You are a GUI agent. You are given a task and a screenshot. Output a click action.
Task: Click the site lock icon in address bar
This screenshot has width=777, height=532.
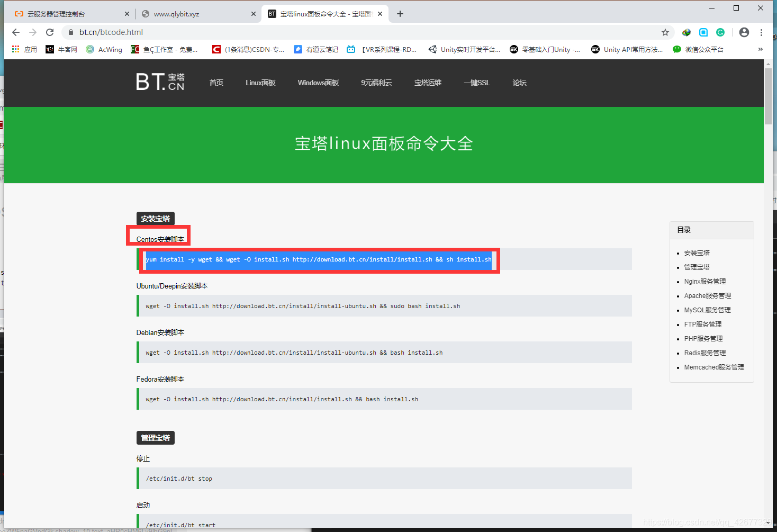70,32
